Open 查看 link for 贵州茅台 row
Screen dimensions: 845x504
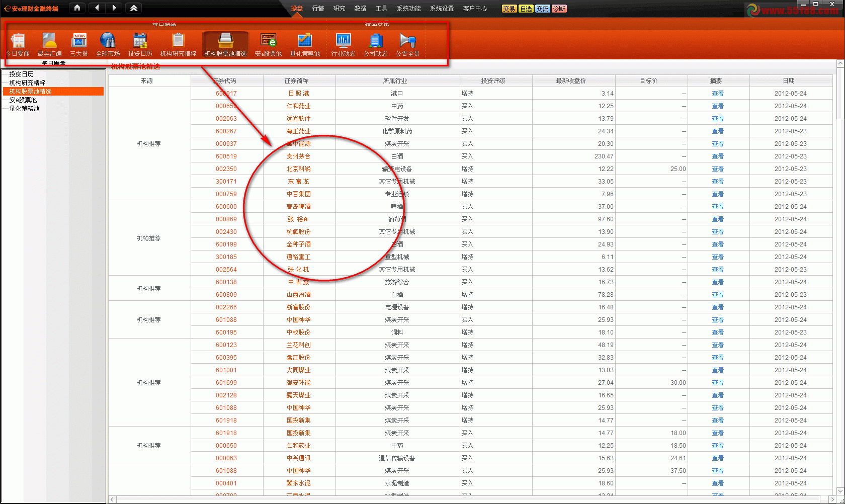tap(718, 156)
